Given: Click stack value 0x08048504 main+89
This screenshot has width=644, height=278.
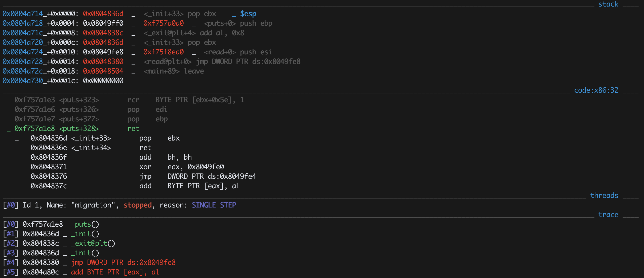Looking at the screenshot, I should click(x=103, y=71).
